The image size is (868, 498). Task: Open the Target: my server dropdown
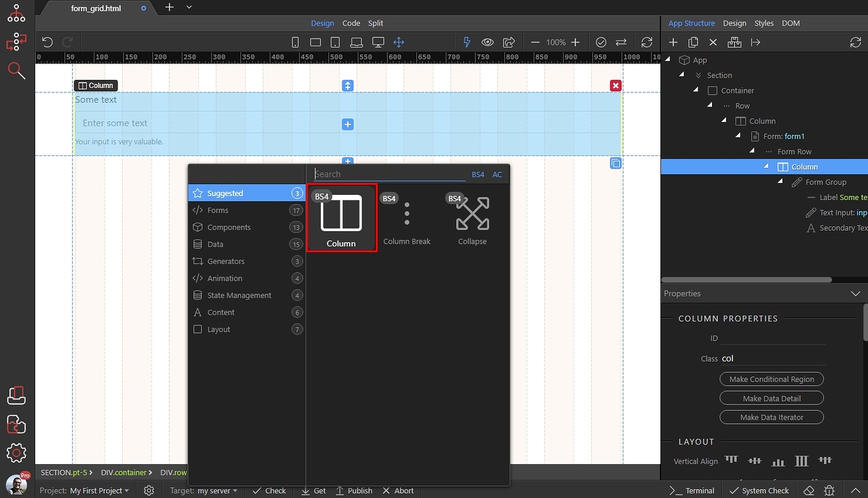coord(203,490)
